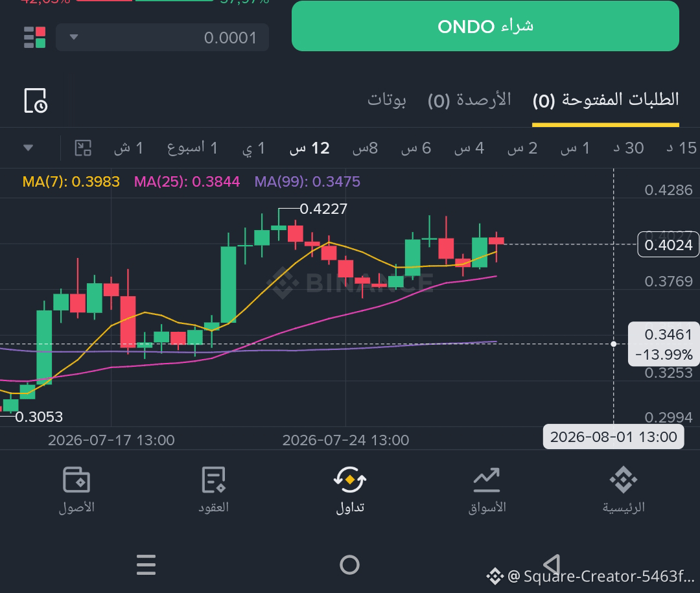Tap the Android home circle button
The height and width of the screenshot is (593, 700).
click(349, 565)
